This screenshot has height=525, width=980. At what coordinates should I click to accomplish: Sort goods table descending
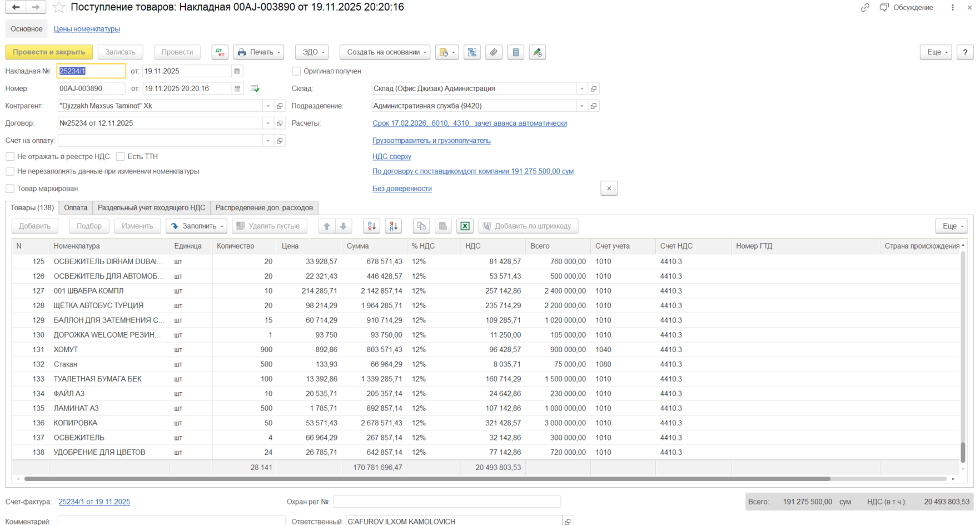click(394, 226)
